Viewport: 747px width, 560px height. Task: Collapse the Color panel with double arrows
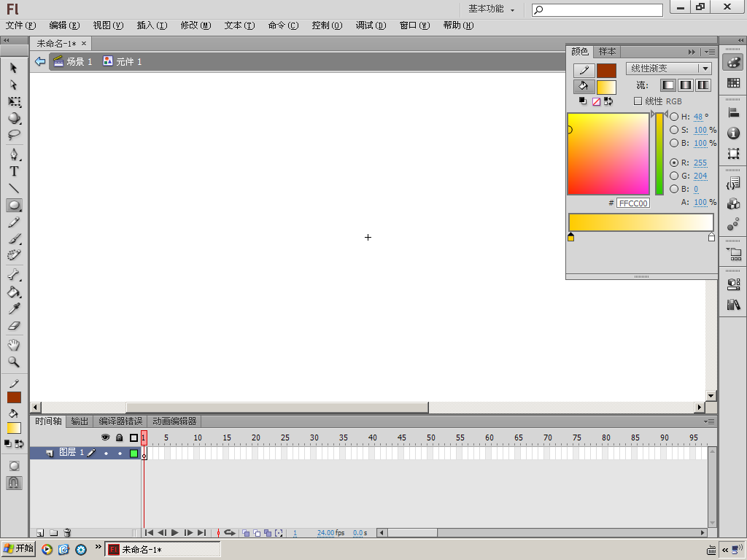pos(692,52)
